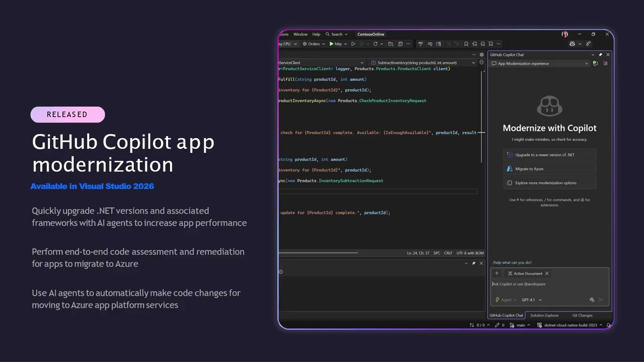Screen dimensions: 644x362
Task: Click the SPC indentation indicator
Action: [x=437, y=253]
